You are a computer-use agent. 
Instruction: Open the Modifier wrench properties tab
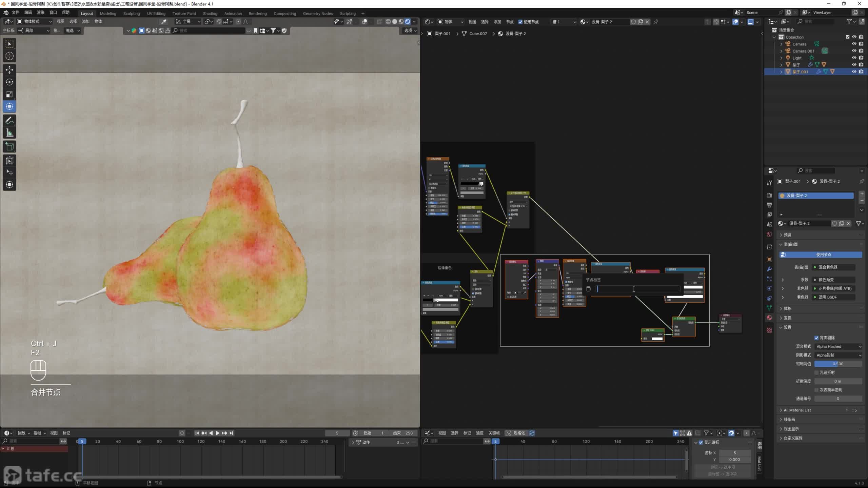coord(769,269)
